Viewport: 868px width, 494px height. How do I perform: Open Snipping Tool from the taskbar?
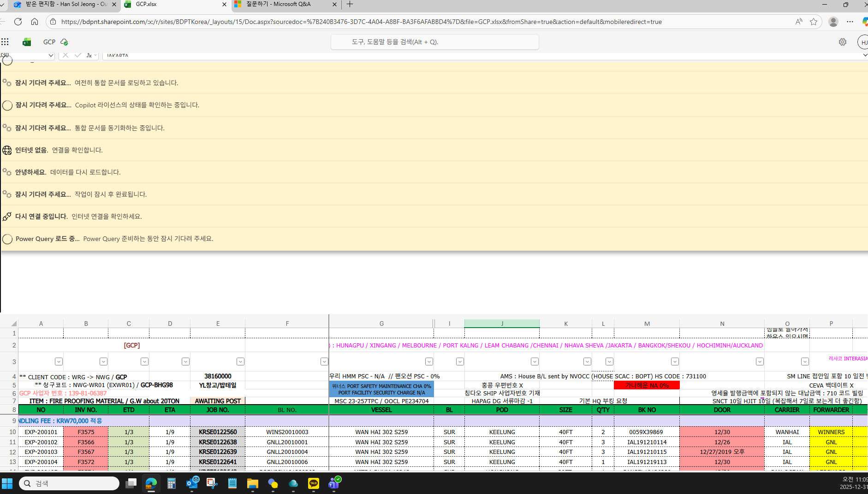point(212,483)
